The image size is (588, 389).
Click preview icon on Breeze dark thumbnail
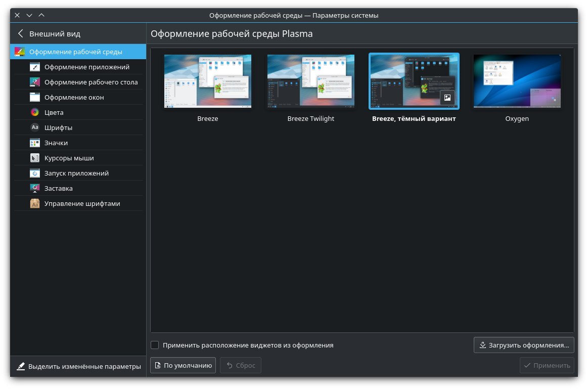(x=447, y=98)
